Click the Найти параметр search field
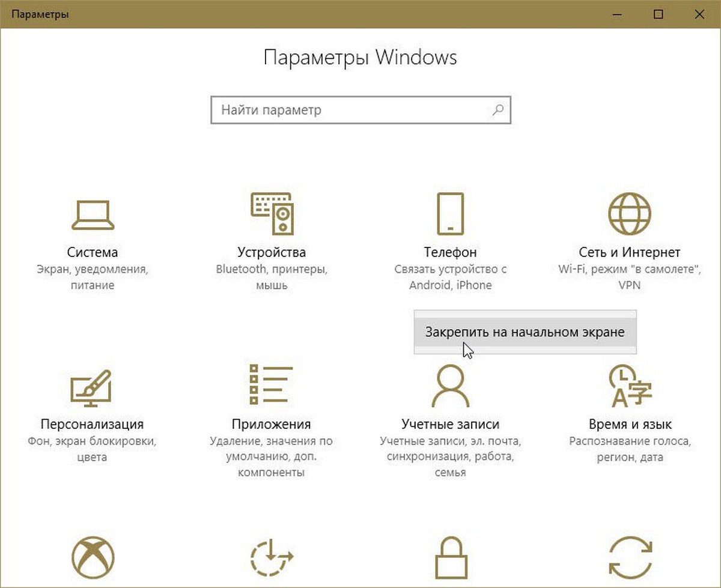Viewport: 721px width, 588px height. coord(360,110)
